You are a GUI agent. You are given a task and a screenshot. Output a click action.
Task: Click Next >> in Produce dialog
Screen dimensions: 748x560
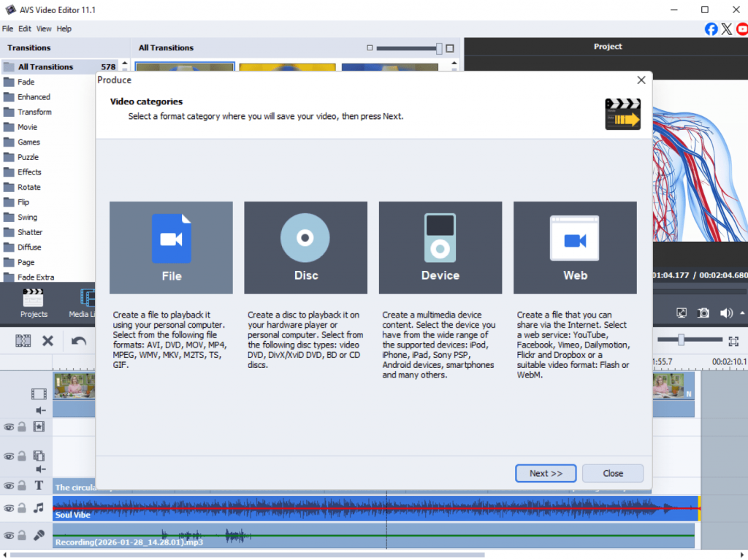546,473
